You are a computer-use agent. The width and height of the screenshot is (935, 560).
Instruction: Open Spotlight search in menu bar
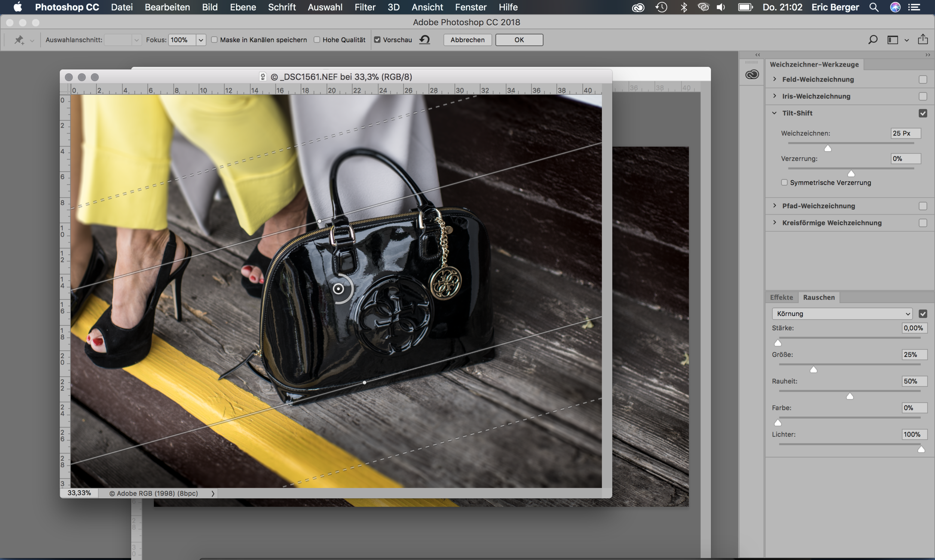tap(874, 7)
